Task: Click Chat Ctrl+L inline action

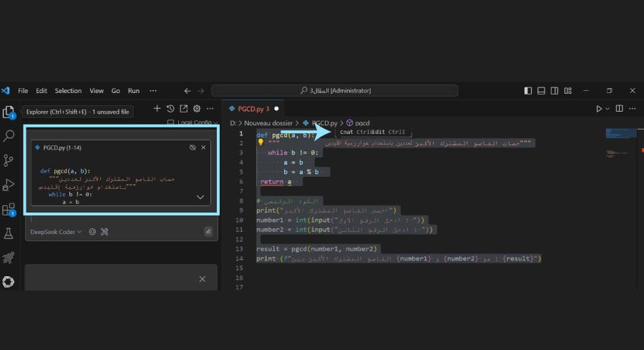Action: 355,132
